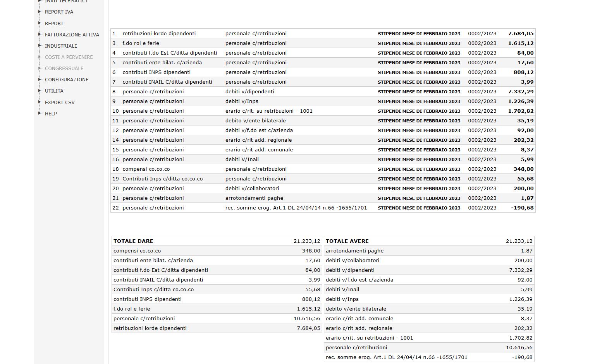Click the TOTALE AVERE value 21.233,12
Image resolution: width=595 pixels, height=364 pixels.
click(519, 241)
